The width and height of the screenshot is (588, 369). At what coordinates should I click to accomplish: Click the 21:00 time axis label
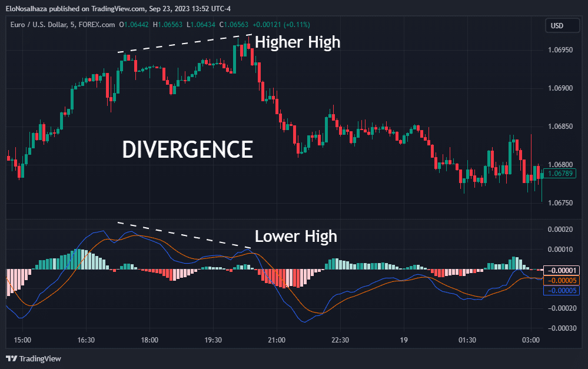277,340
